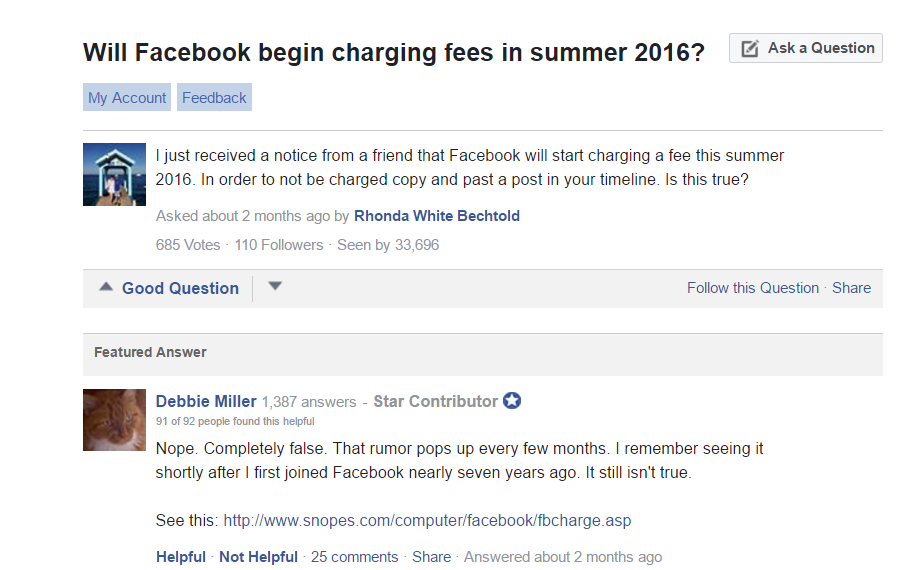Viewport: 910px width, 570px height.
Task: Click the Ask a Question pencil icon
Action: [x=750, y=48]
